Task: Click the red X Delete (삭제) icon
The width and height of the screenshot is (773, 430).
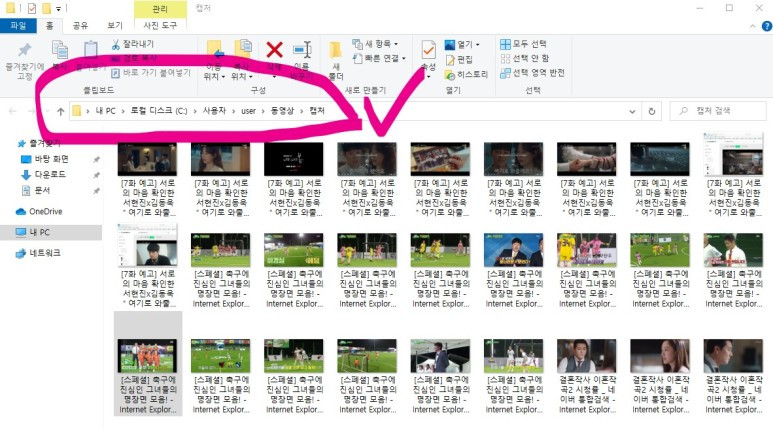Action: (x=274, y=49)
